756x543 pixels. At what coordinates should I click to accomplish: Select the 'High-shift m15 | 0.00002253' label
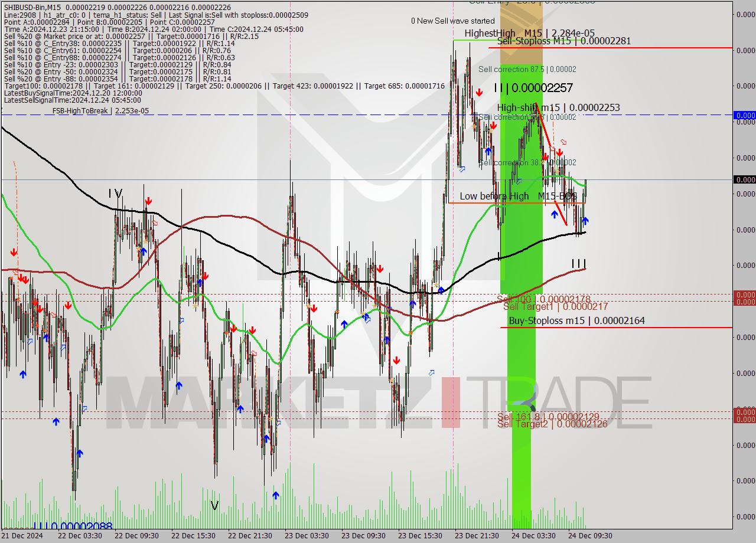559,107
